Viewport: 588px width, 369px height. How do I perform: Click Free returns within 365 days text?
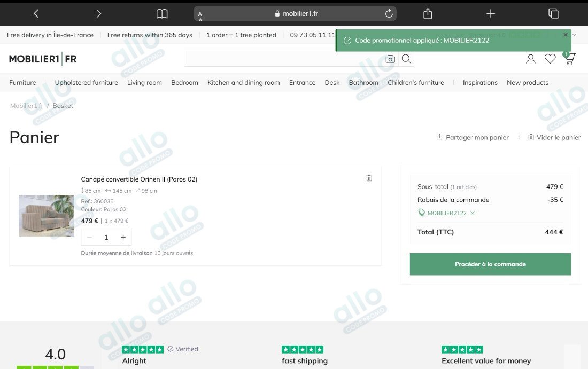(150, 35)
